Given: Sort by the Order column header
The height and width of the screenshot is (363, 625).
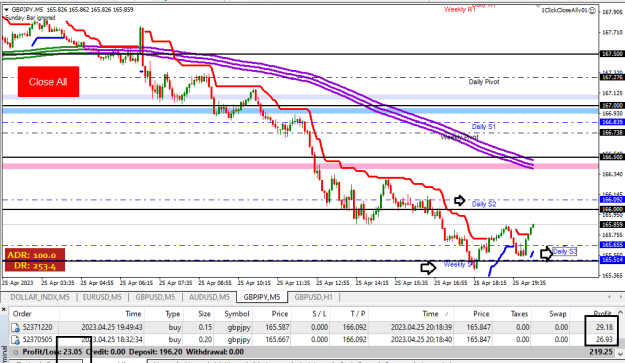Looking at the screenshot, I should (x=22, y=314).
